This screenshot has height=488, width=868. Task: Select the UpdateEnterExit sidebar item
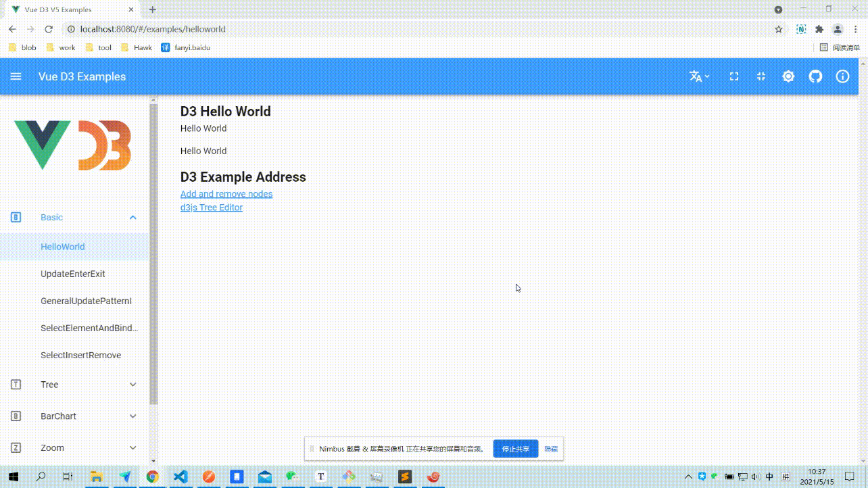(72, 274)
